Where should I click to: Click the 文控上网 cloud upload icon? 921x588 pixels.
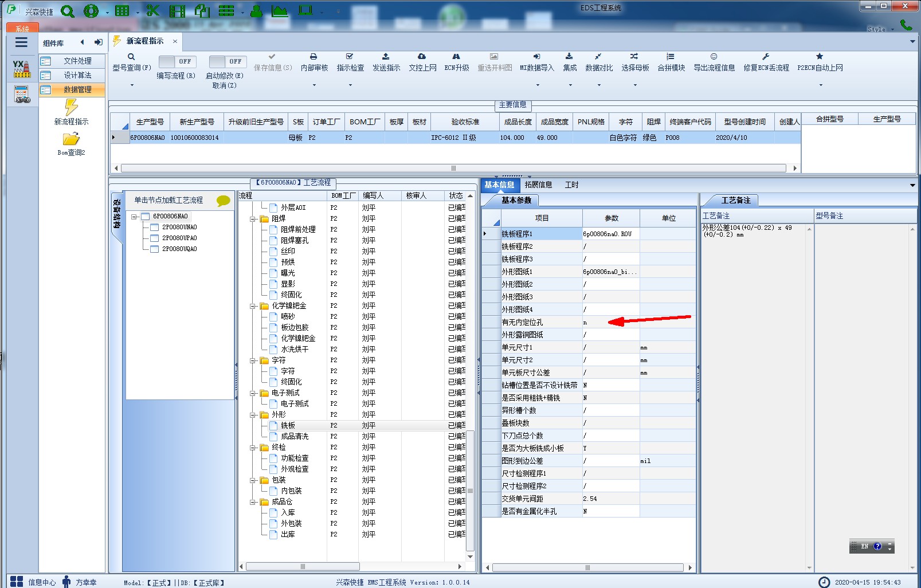click(x=422, y=57)
